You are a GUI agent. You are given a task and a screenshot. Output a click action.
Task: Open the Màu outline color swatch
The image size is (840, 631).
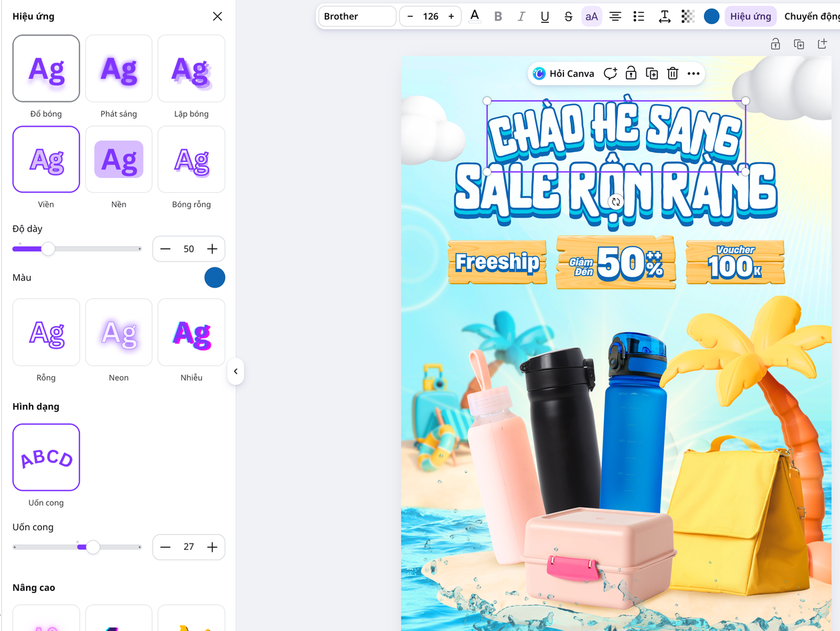[215, 277]
